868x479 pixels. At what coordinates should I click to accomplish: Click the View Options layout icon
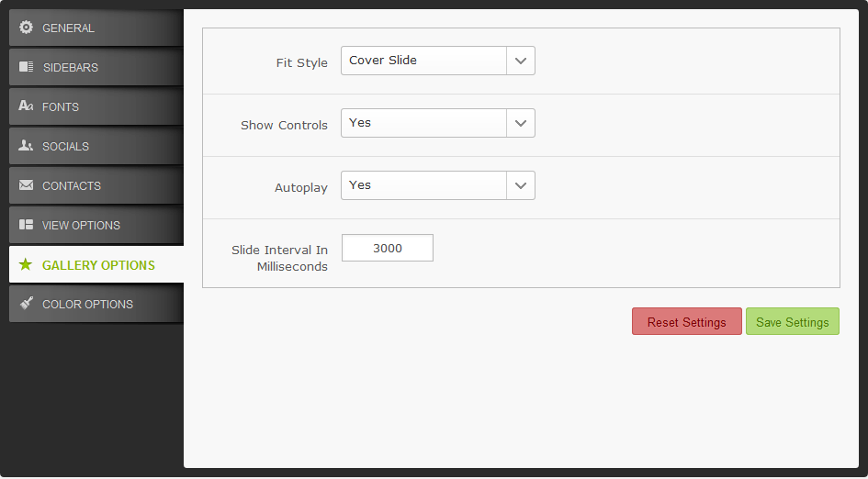(x=26, y=225)
